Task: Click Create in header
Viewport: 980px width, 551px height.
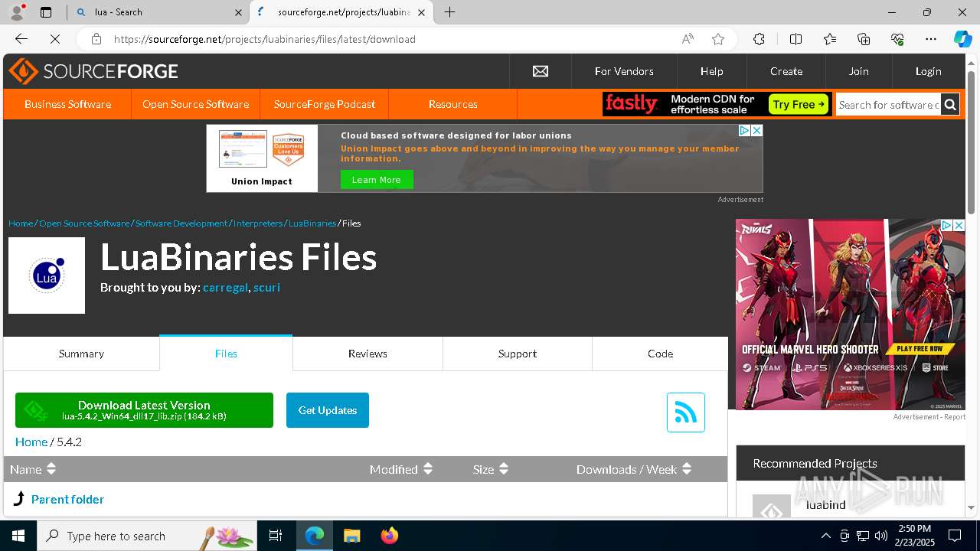Action: tap(786, 71)
